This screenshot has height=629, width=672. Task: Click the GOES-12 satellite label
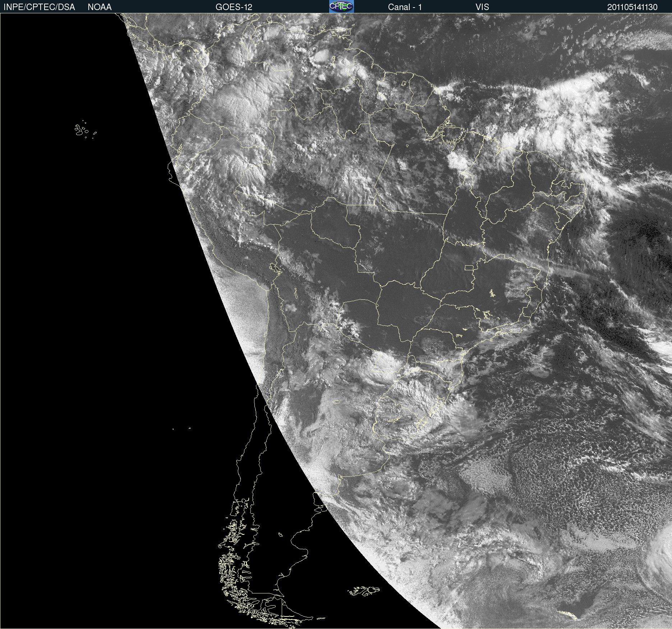pos(234,7)
